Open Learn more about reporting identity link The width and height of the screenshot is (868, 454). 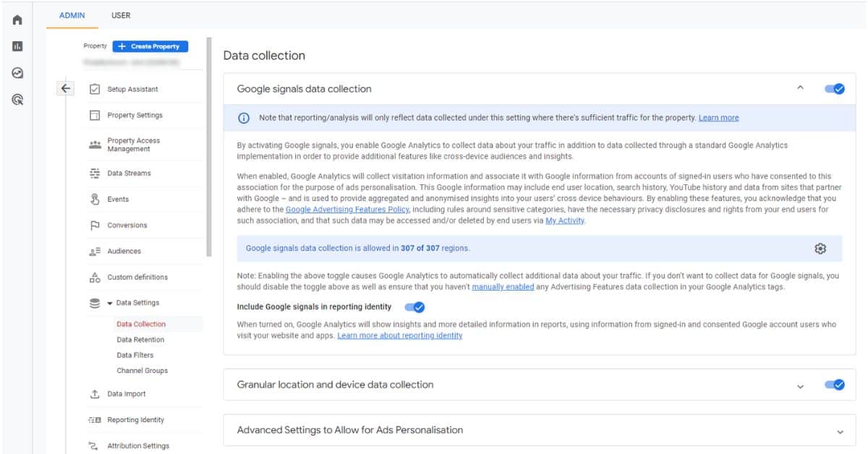400,335
